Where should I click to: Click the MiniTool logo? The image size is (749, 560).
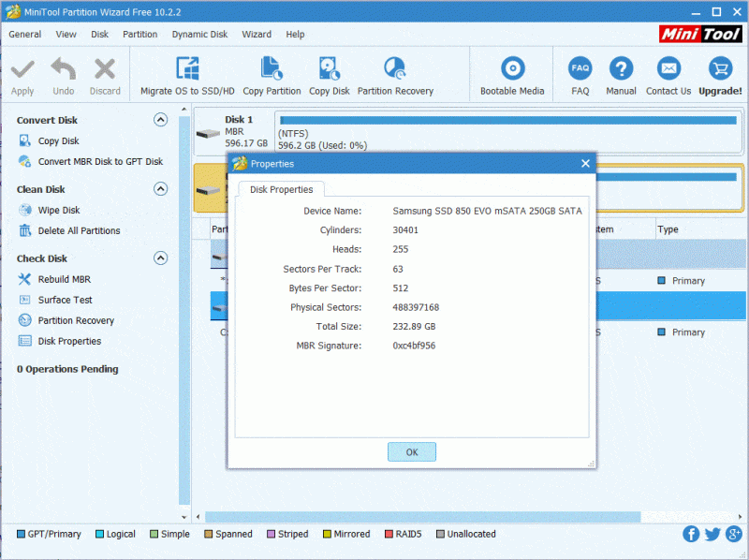point(700,34)
